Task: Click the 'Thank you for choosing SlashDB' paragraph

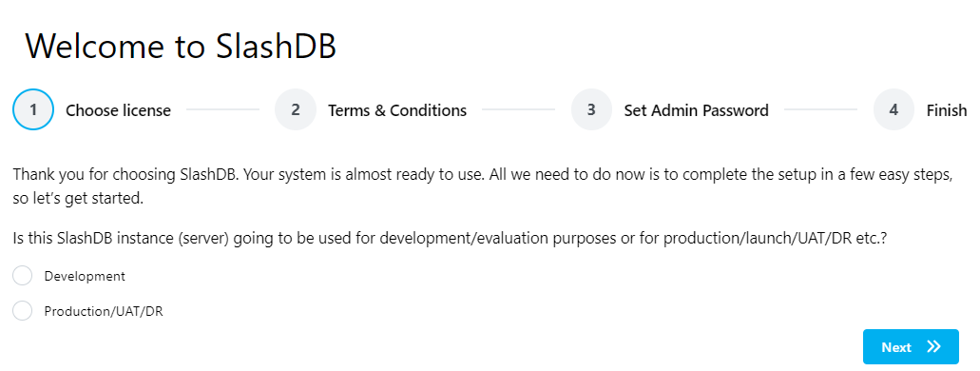Action: (483, 186)
